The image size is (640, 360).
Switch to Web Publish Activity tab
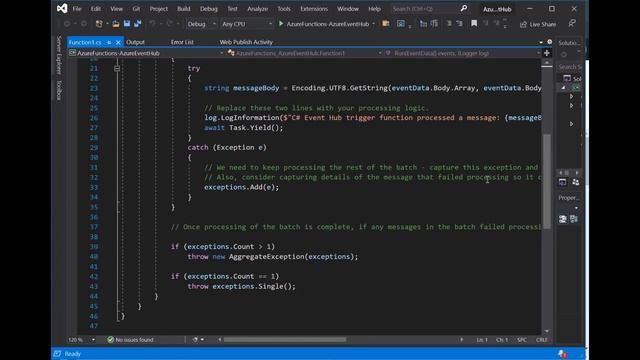(x=246, y=42)
